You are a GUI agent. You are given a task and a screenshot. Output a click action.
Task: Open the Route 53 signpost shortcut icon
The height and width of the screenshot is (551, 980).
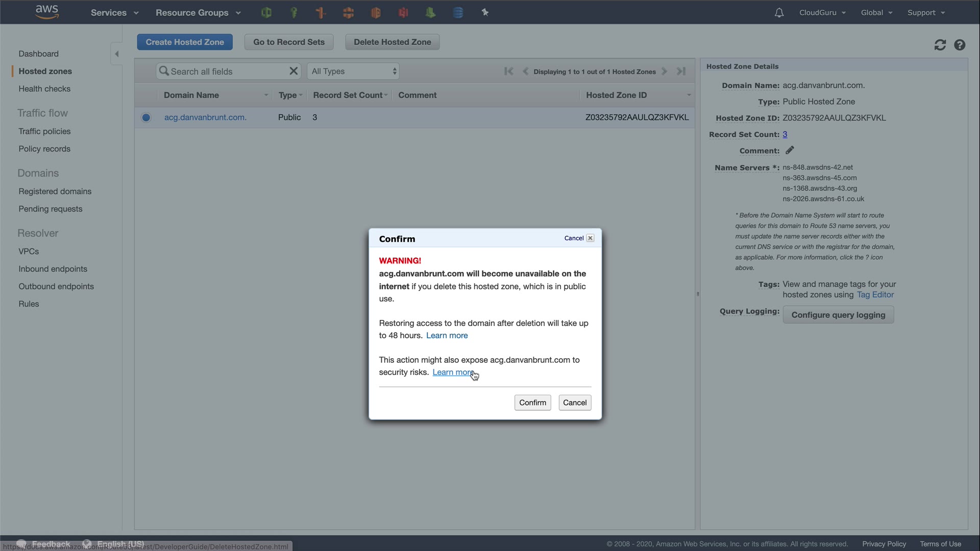tap(321, 13)
